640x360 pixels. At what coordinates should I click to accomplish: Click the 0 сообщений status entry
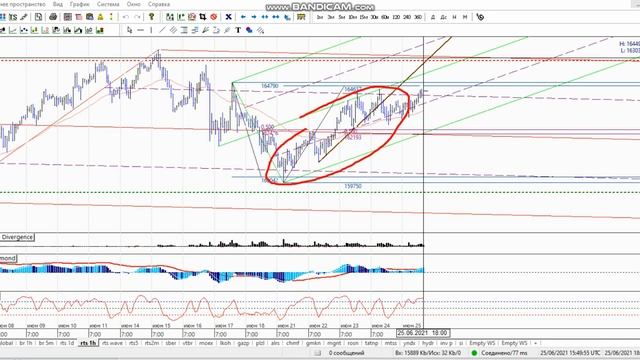347,353
